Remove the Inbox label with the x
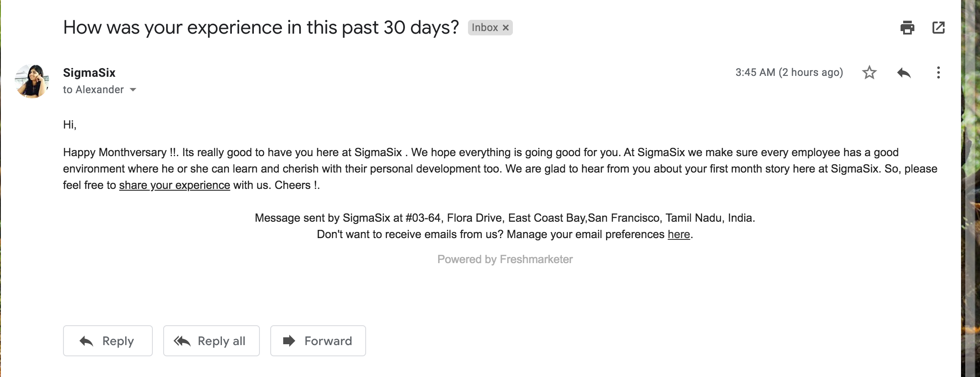The image size is (980, 377). coord(506,27)
